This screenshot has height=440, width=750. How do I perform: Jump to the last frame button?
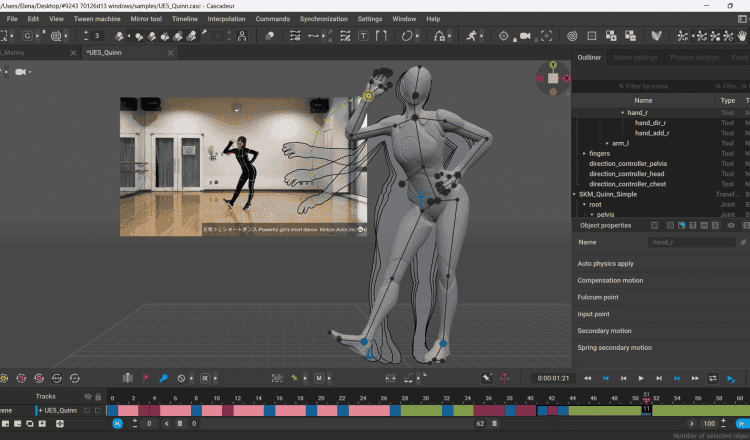pos(695,378)
